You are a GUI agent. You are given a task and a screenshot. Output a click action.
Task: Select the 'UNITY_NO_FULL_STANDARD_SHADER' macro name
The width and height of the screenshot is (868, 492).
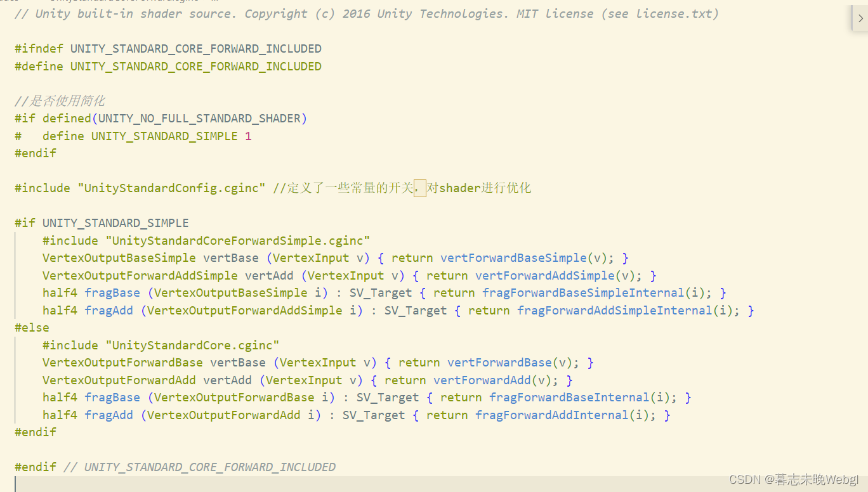pos(199,119)
